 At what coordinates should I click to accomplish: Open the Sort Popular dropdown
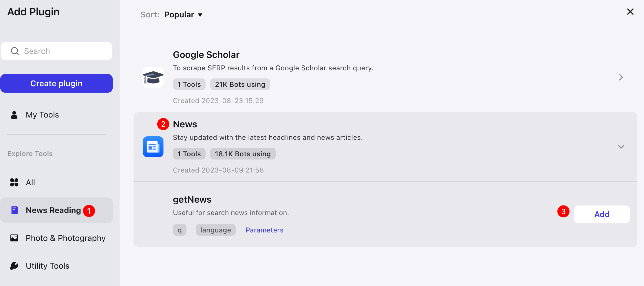[183, 15]
